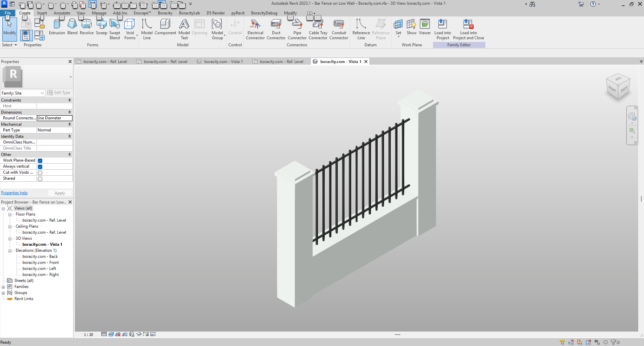Click the ViewCube in the 3D view
Viewport: 644px width, 346px height.
[618, 86]
